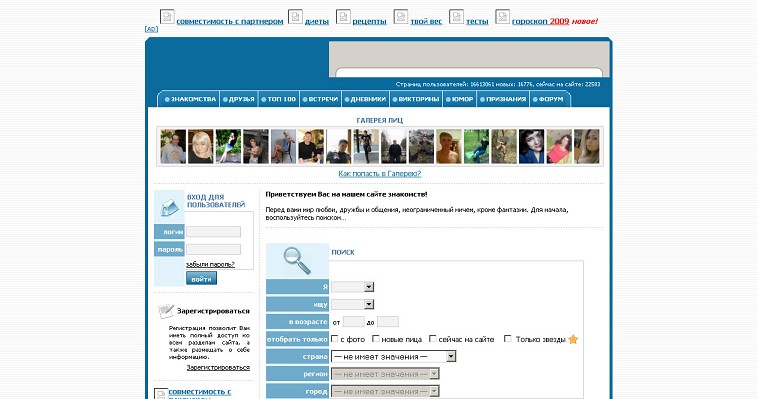
Task: Click the key icon beside user login
Action: [169, 208]
